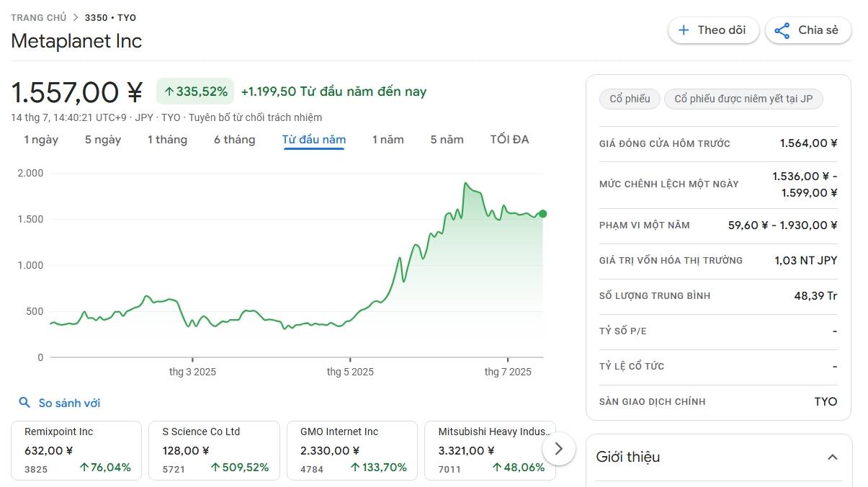Switch to the 1 tháng range
The image size is (868, 487).
[167, 140]
